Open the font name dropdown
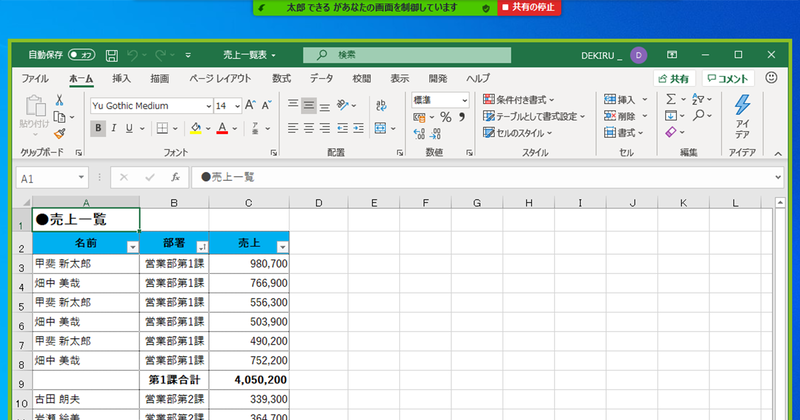The image size is (800, 420). (208, 106)
